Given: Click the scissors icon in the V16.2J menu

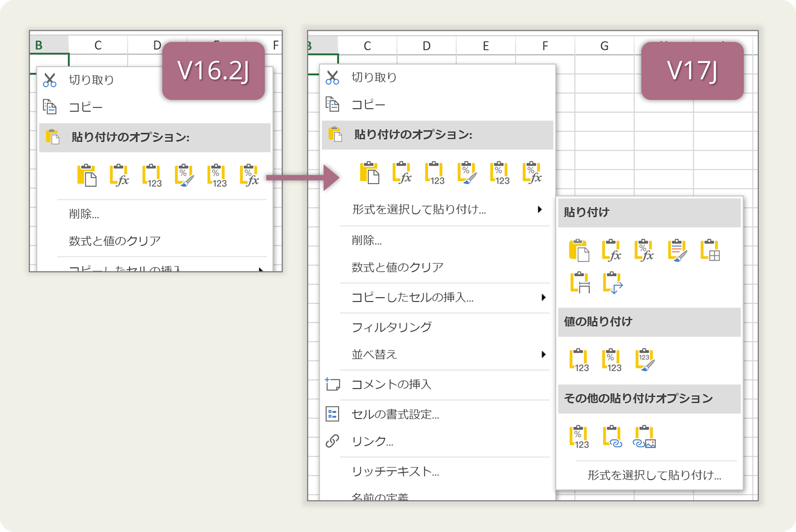Looking at the screenshot, I should click(50, 80).
